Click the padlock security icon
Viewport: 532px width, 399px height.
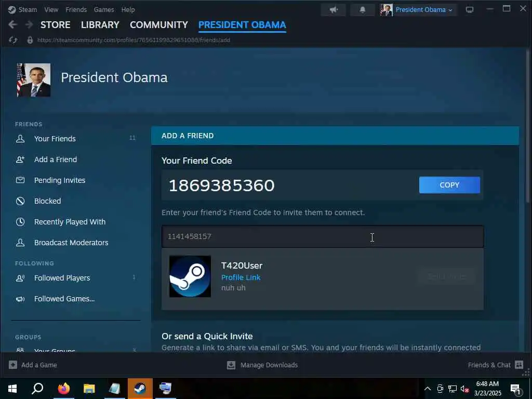(30, 40)
